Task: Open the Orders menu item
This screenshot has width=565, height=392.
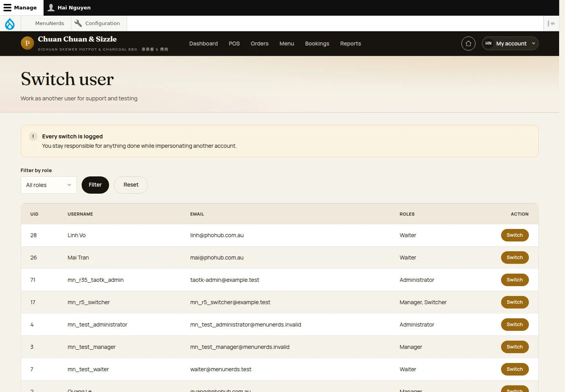Action: point(259,44)
